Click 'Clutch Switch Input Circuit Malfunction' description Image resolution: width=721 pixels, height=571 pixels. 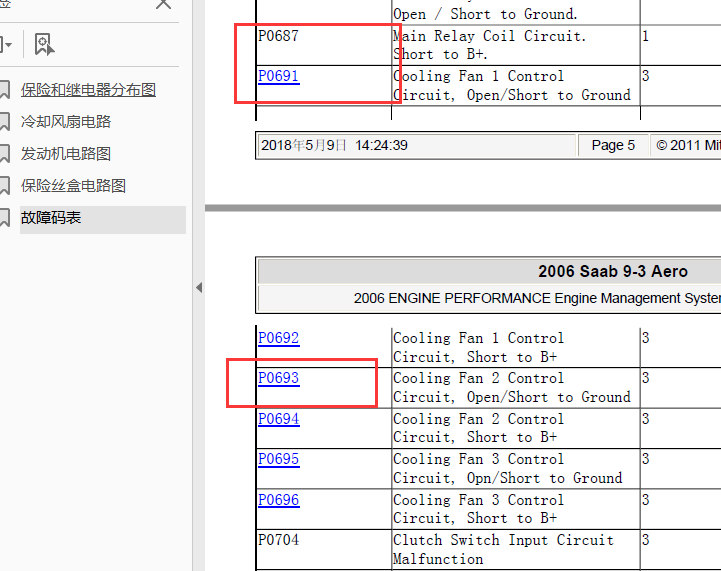[504, 549]
